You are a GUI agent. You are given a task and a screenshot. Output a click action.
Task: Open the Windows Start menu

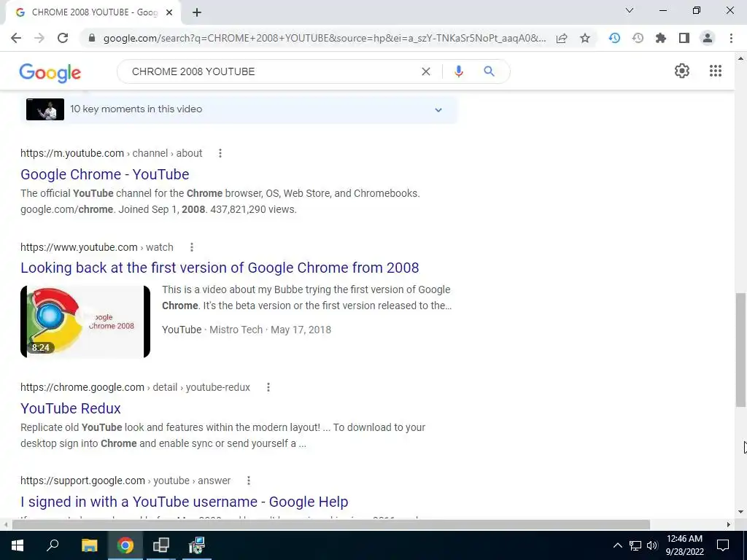[18, 545]
